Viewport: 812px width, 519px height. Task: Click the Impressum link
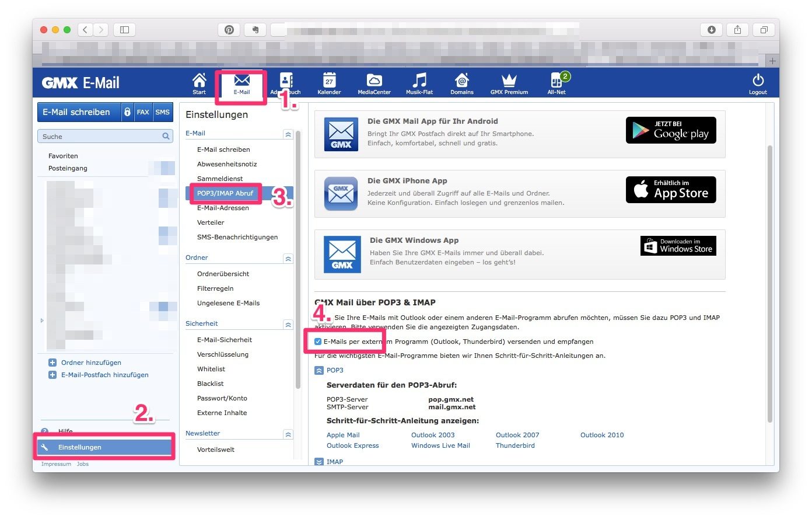click(56, 464)
